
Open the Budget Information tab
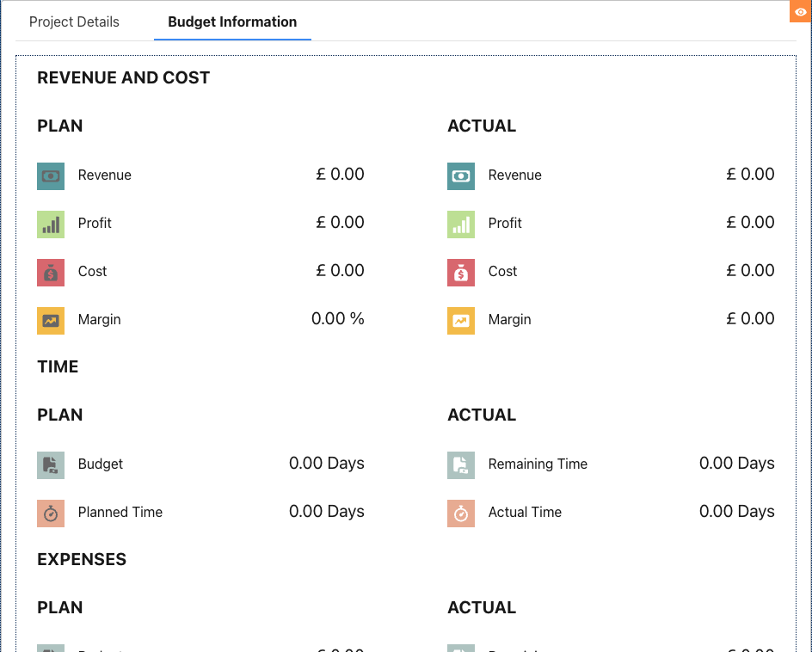click(x=231, y=22)
